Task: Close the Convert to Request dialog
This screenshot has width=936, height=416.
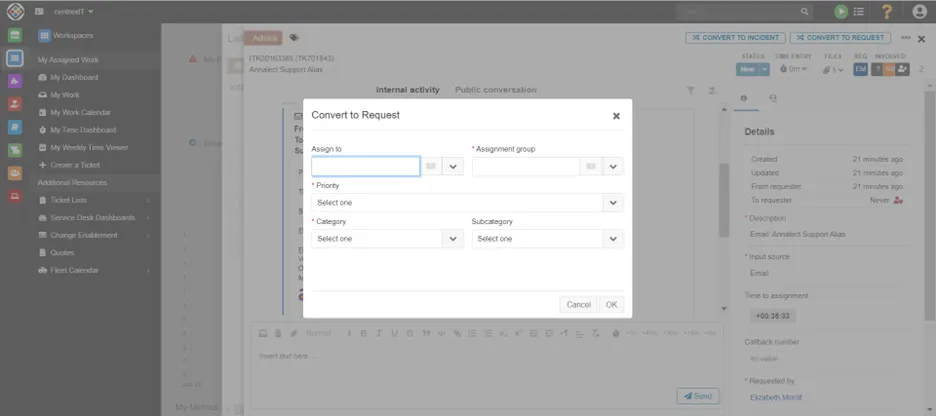Action: (616, 116)
